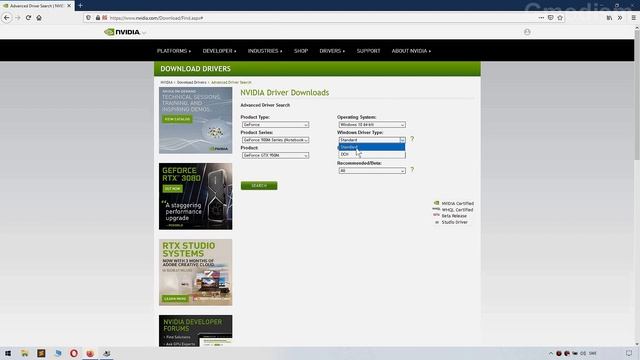Open the browser home page icon
Screen dimensions: 640x360
tap(39, 18)
